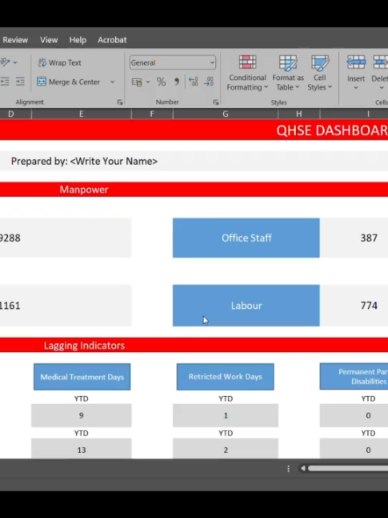Open the Acrobat tab

coord(112,40)
